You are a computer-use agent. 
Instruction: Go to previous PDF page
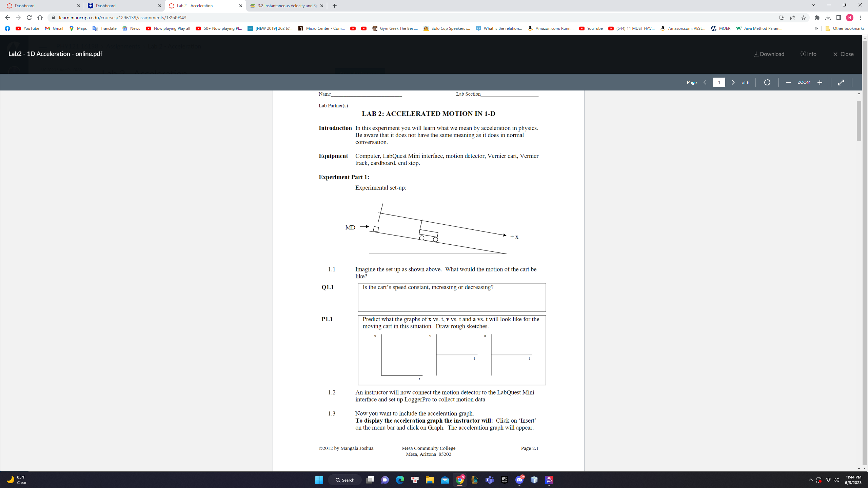(x=705, y=82)
